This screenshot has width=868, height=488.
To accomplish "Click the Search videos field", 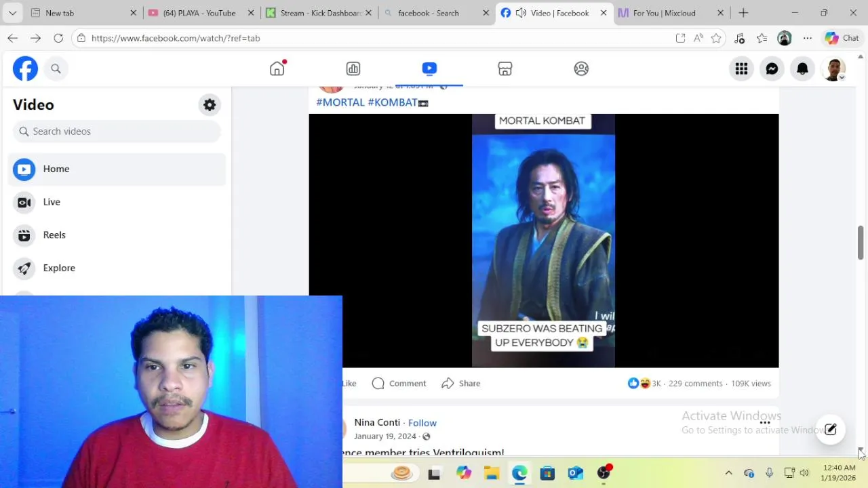I will point(117,131).
